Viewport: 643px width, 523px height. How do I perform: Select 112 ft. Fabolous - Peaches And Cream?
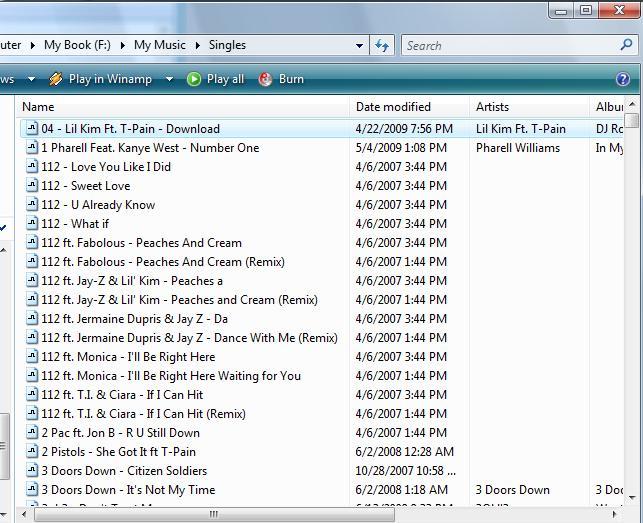(x=141, y=242)
